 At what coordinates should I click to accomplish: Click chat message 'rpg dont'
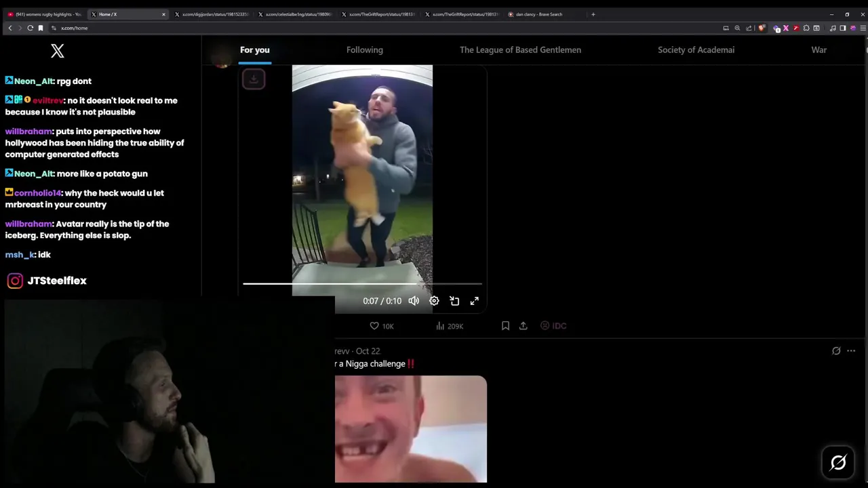(x=74, y=81)
